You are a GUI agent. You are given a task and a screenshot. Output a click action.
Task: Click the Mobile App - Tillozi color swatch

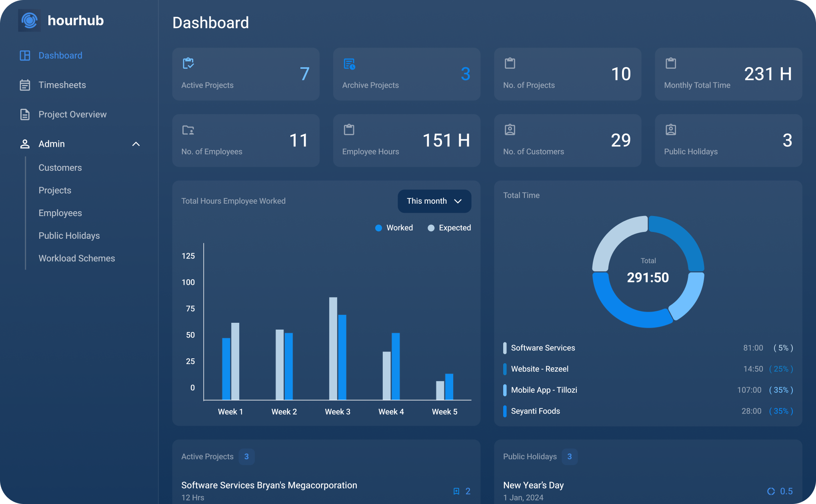pyautogui.click(x=505, y=390)
